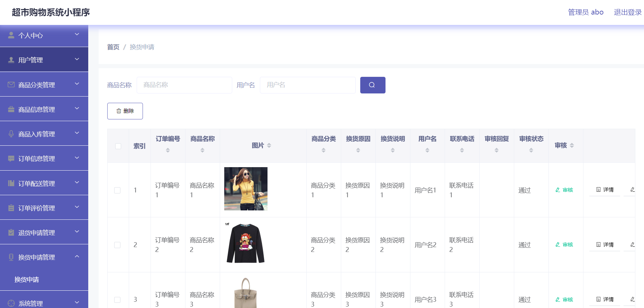This screenshot has height=308, width=644.
Task: Expand 商品入库管理 chevron
Action: coord(77,133)
